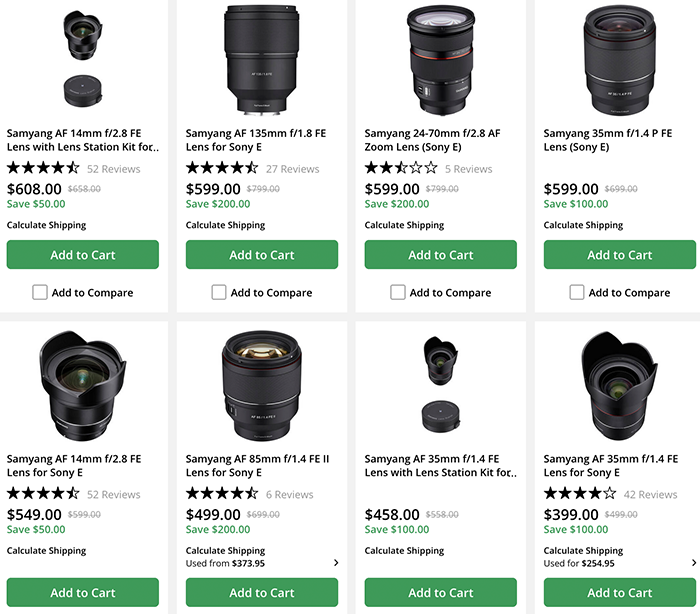The height and width of the screenshot is (614, 700).
Task: View the Samyang 35mm f/1.4 P FE lens photo
Action: 619,58
